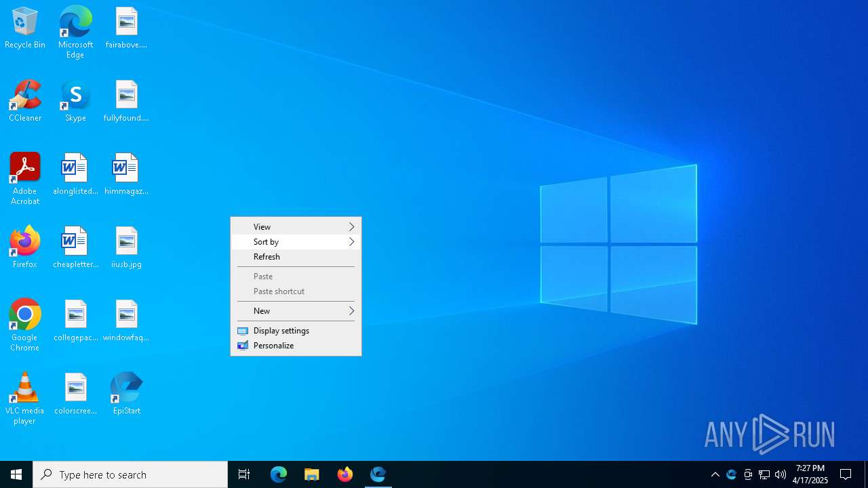868x488 pixels.
Task: Expand the New submenu
Action: 296,311
